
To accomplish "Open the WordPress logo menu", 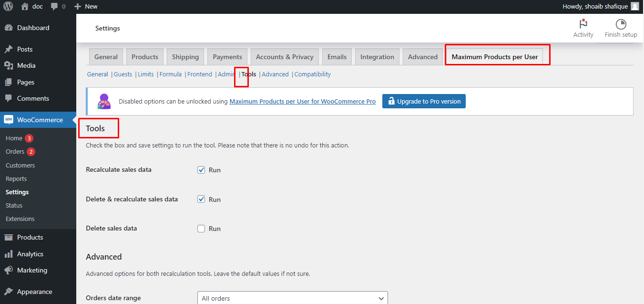I will [x=8, y=7].
